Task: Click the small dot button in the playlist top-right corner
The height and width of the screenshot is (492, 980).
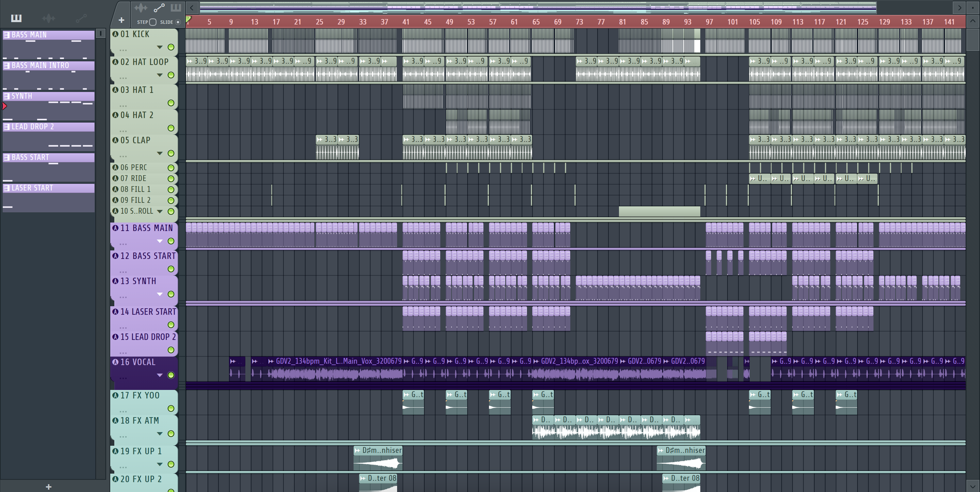Action: click(973, 7)
